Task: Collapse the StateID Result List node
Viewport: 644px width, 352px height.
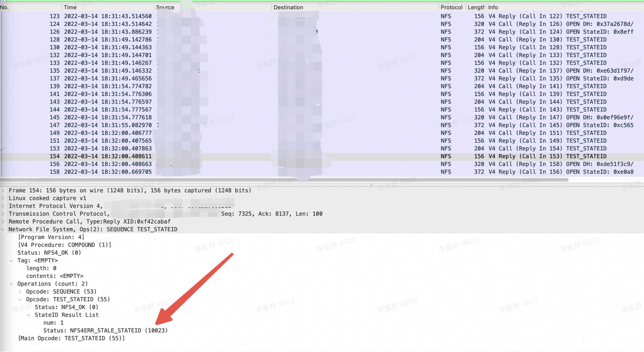Action: (28, 315)
